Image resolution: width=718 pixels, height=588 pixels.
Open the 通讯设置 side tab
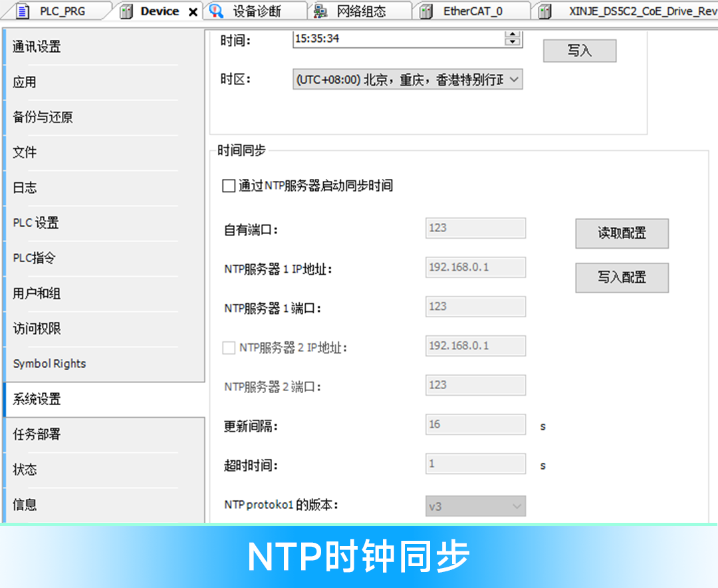37,47
